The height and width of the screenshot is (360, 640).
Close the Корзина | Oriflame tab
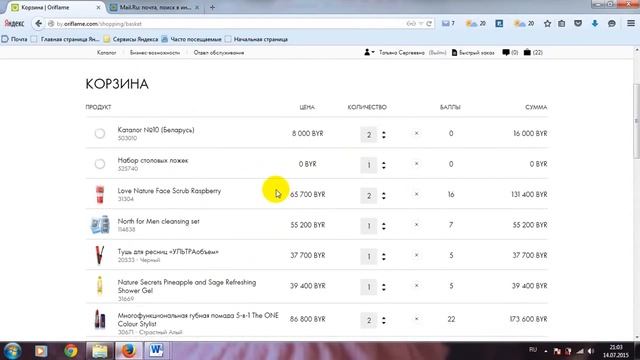coord(98,7)
